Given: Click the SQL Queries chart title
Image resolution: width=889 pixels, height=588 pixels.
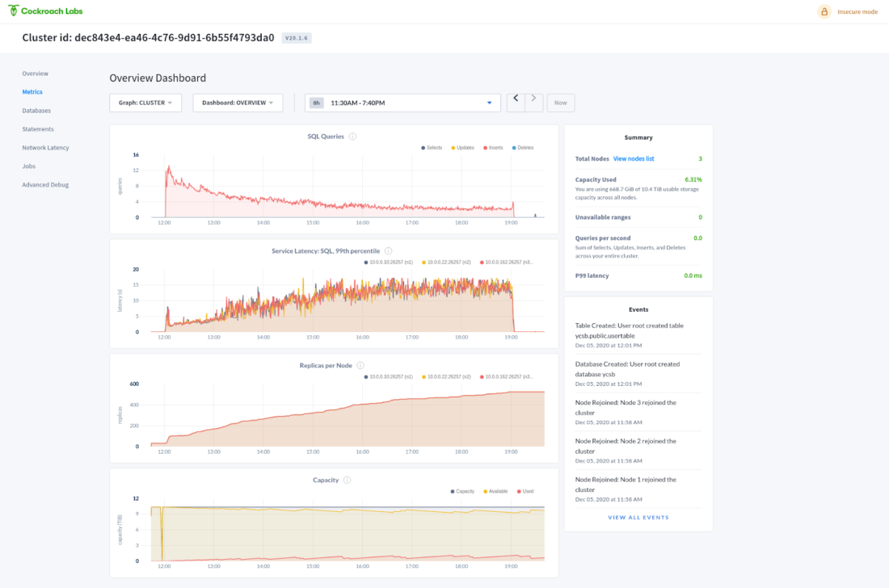Looking at the screenshot, I should pyautogui.click(x=326, y=136).
